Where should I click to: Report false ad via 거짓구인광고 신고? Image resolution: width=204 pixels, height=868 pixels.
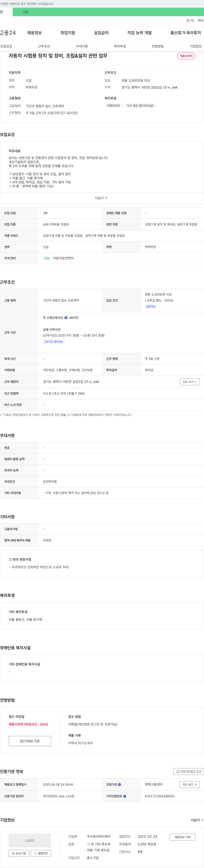[x=188, y=771]
